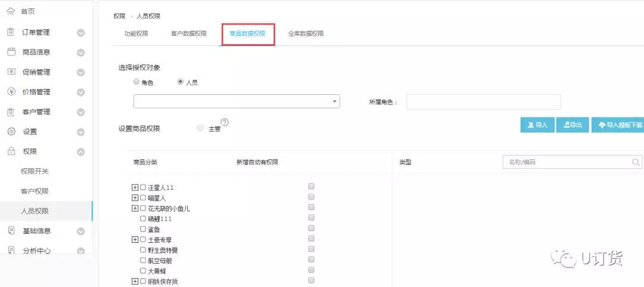Open the 人员权限 submenu item
This screenshot has height=287, width=644.
[x=35, y=211]
